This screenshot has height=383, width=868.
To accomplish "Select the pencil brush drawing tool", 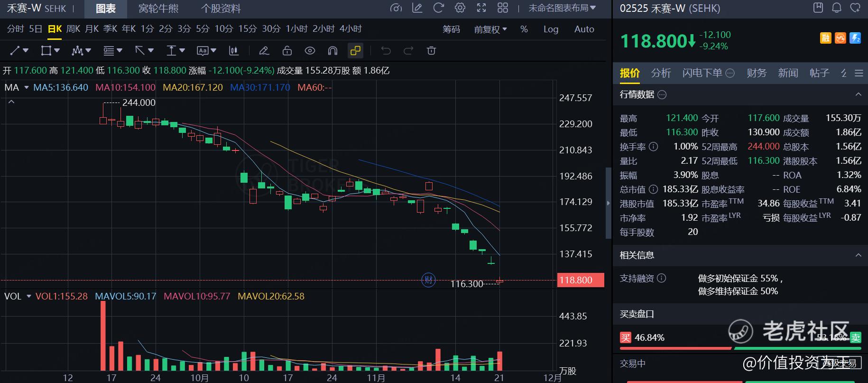I will [x=264, y=50].
